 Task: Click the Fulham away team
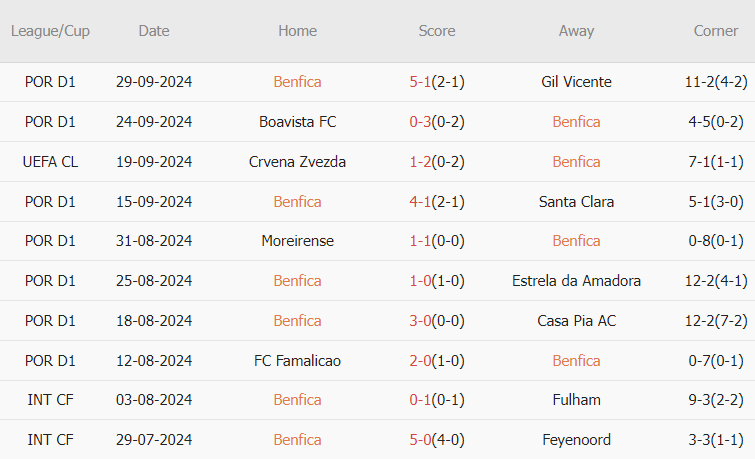tap(576, 400)
